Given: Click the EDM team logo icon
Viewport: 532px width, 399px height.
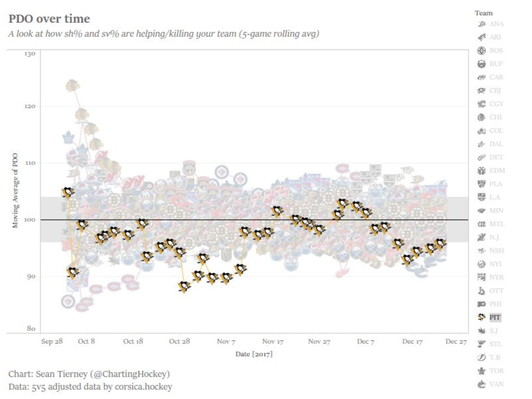Looking at the screenshot, I should point(481,171).
